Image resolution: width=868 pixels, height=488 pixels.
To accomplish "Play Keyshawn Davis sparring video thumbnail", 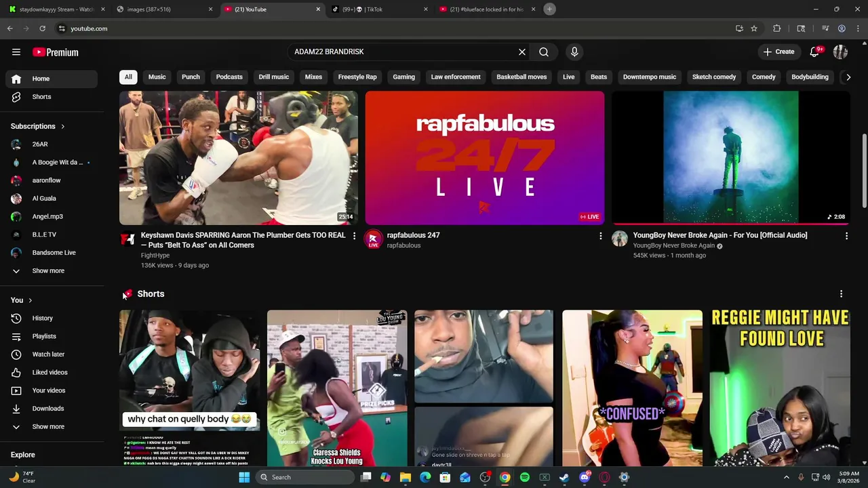I will tap(239, 158).
